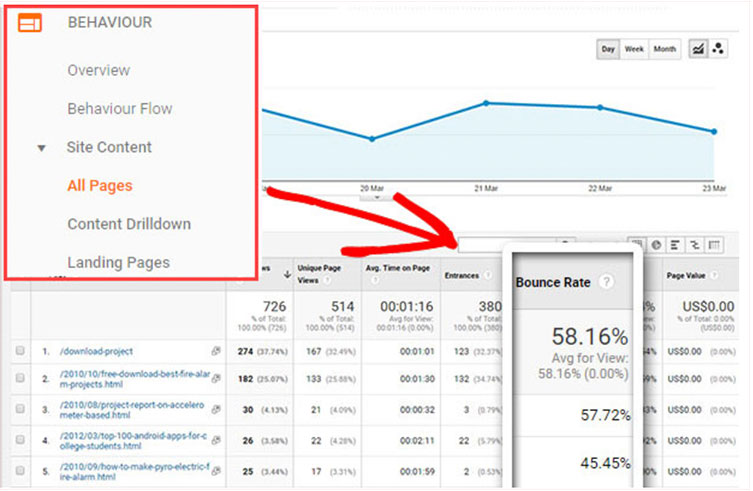
Task: Click Site Content menu label
Action: coord(109,147)
